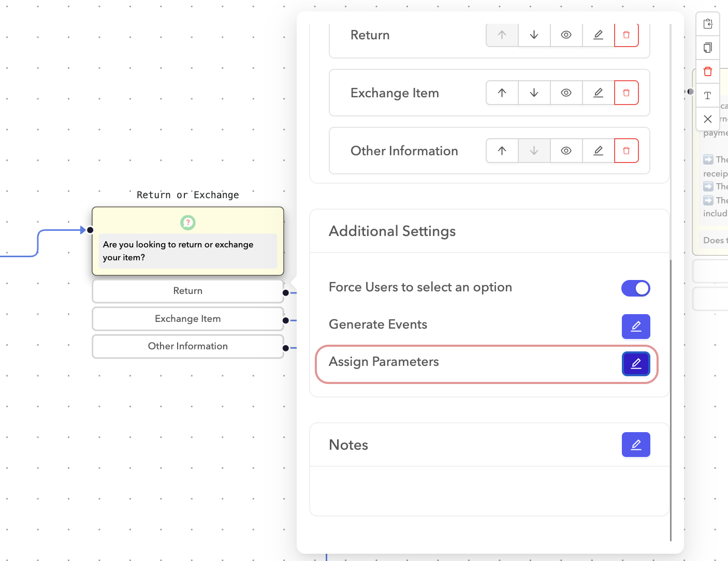Image resolution: width=728 pixels, height=561 pixels.
Task: Click the question mark icon on the node
Action: [187, 223]
